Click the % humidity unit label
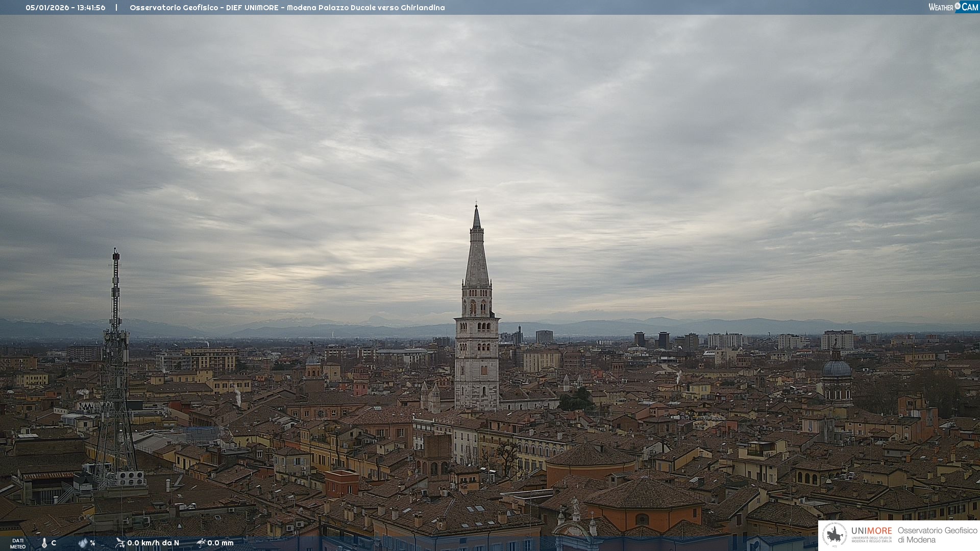 [92, 543]
